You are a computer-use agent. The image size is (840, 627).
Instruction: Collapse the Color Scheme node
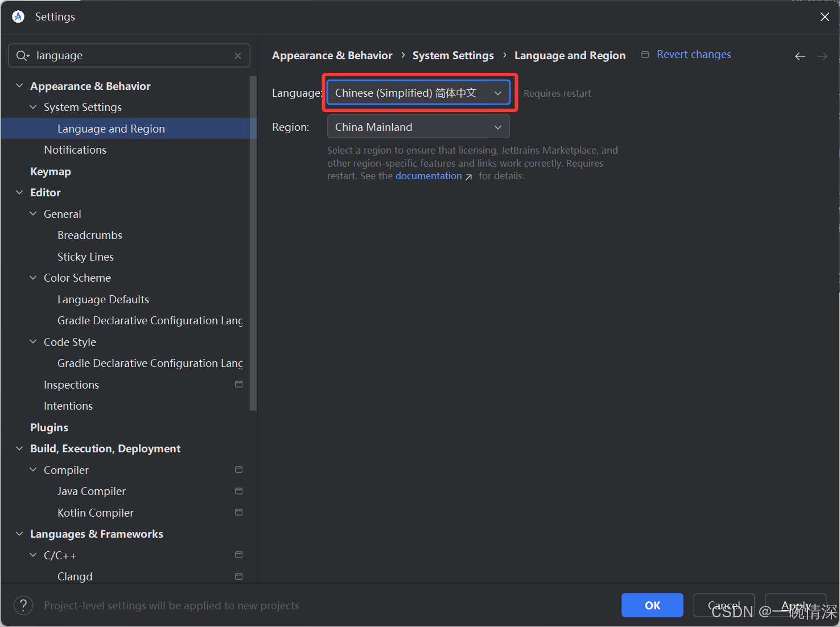33,278
